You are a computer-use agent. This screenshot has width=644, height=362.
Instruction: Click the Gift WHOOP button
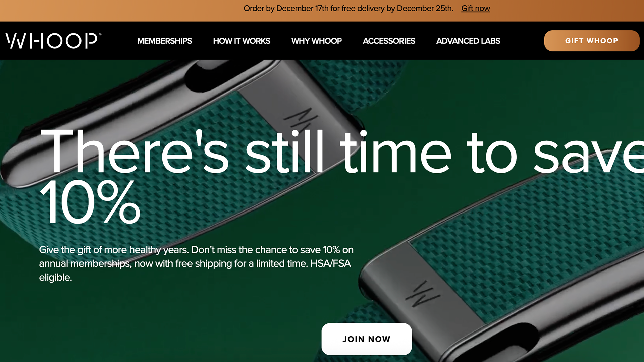coord(591,41)
